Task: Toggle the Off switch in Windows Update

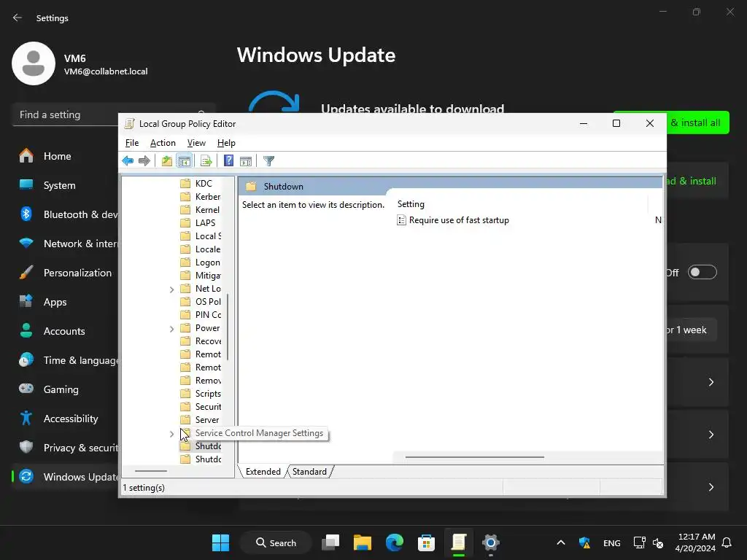Action: (703, 273)
